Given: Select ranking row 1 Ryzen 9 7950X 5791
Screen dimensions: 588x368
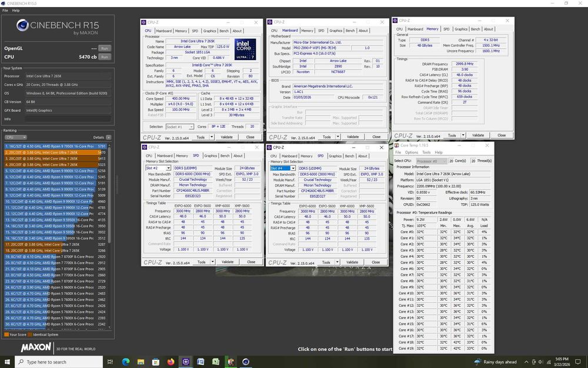Looking at the screenshot, I should click(55, 146).
